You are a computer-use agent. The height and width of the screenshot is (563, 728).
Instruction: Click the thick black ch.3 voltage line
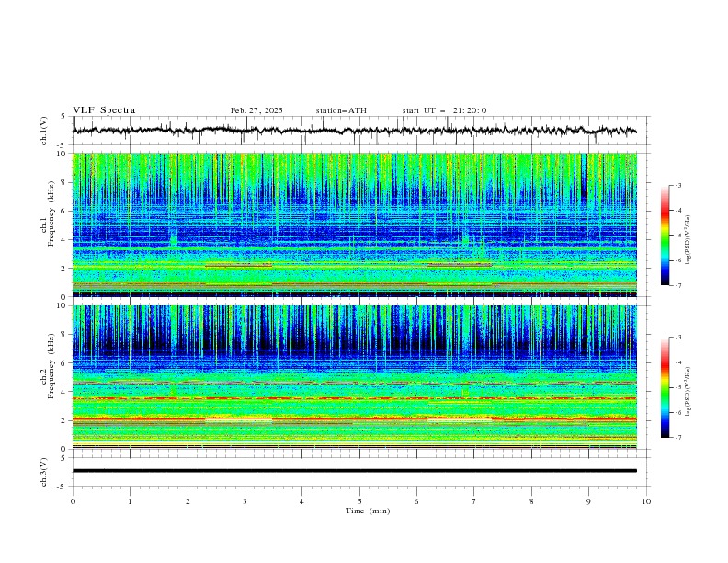[354, 471]
